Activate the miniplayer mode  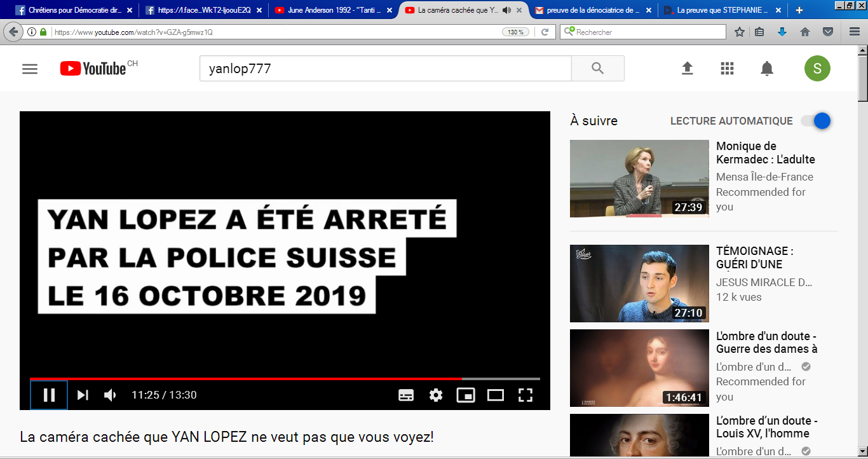466,395
